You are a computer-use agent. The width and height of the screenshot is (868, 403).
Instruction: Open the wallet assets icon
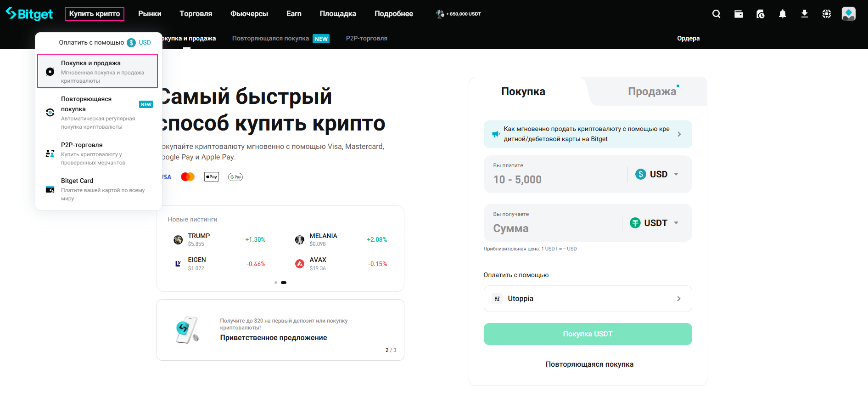[x=739, y=14]
